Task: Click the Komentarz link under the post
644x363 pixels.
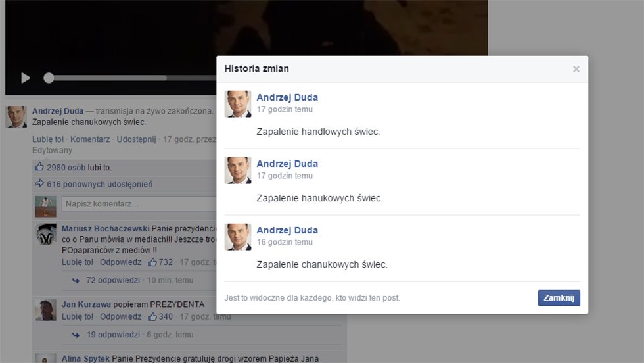Action: 89,139
